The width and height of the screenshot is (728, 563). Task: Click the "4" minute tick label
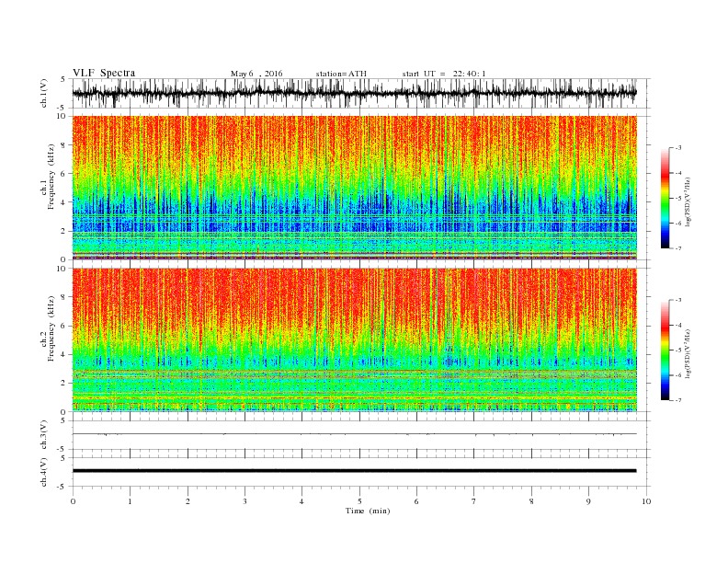click(x=301, y=501)
